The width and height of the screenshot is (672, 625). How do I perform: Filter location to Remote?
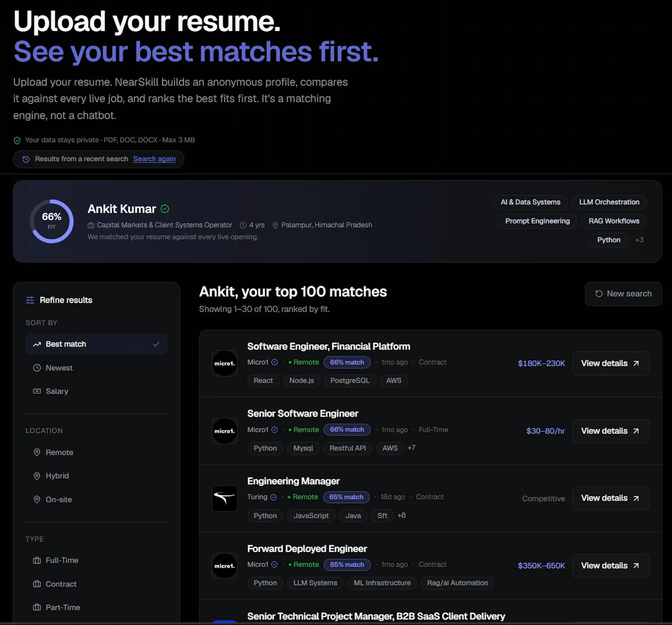click(x=96, y=452)
